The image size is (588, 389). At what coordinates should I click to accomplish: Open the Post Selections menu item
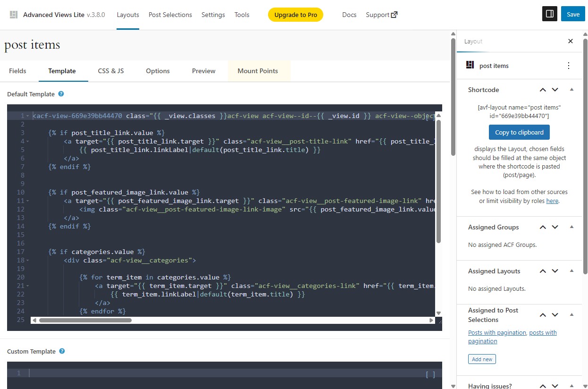[x=170, y=15]
